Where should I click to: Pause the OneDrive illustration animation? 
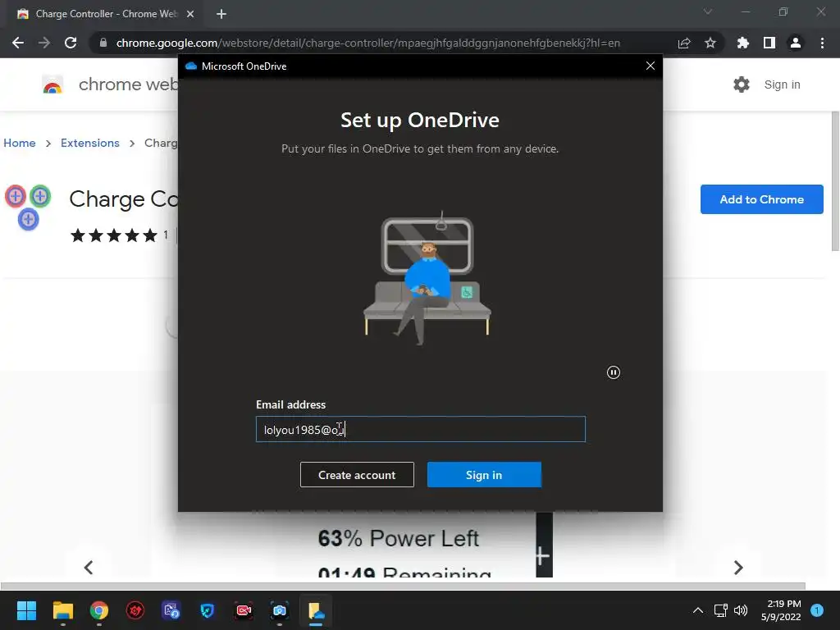point(614,372)
